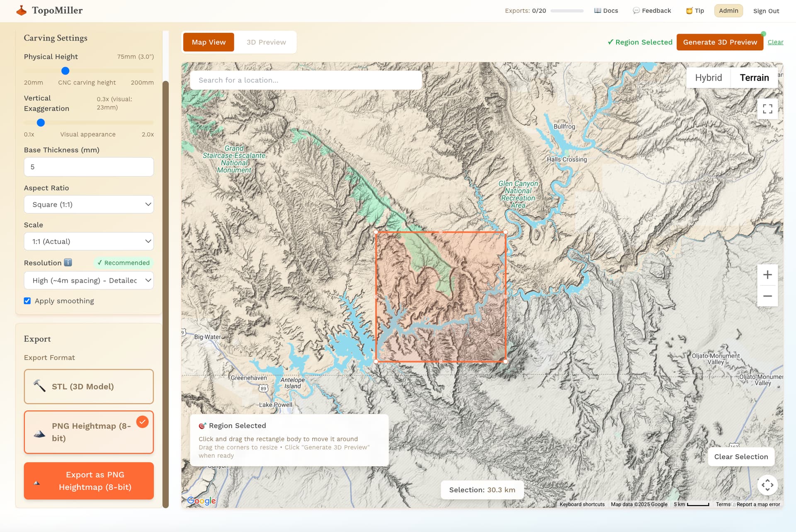
Task: Click the map pan control icon
Action: coord(767,485)
